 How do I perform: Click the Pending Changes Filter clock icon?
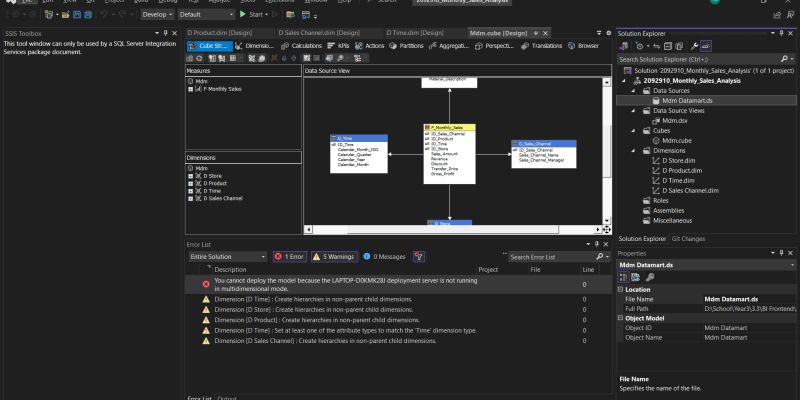(x=641, y=46)
